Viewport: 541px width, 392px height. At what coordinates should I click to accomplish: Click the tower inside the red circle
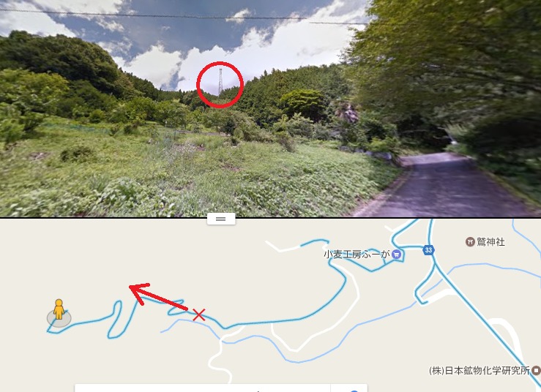tap(220, 82)
